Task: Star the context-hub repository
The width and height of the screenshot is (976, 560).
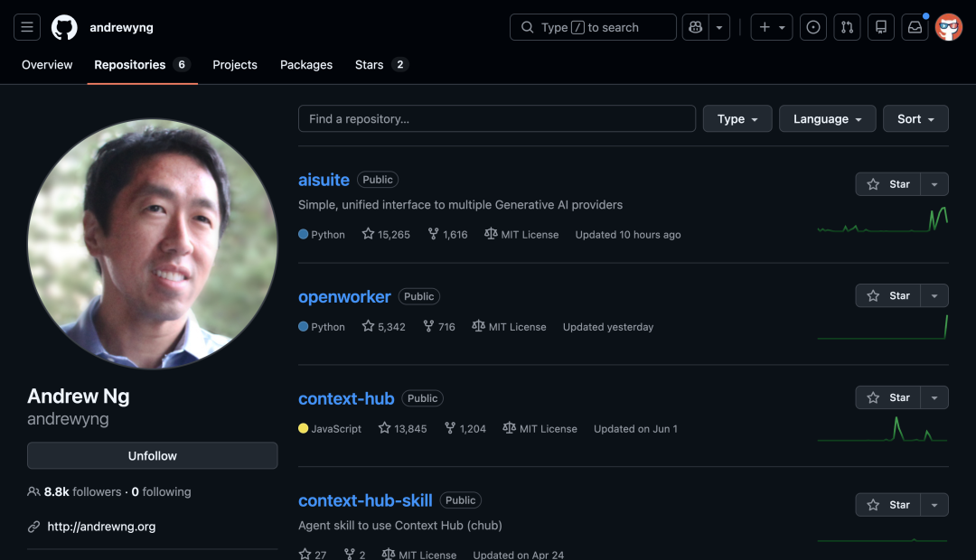Action: click(x=888, y=397)
